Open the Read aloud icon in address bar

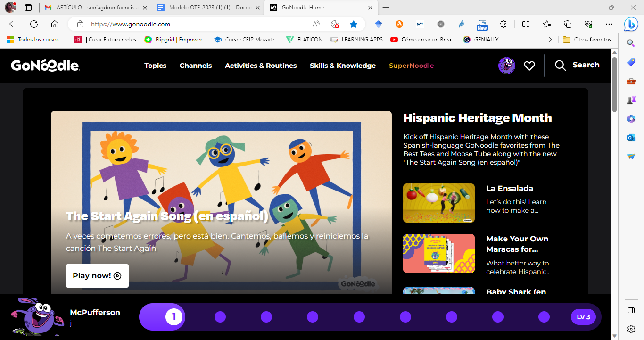click(316, 24)
